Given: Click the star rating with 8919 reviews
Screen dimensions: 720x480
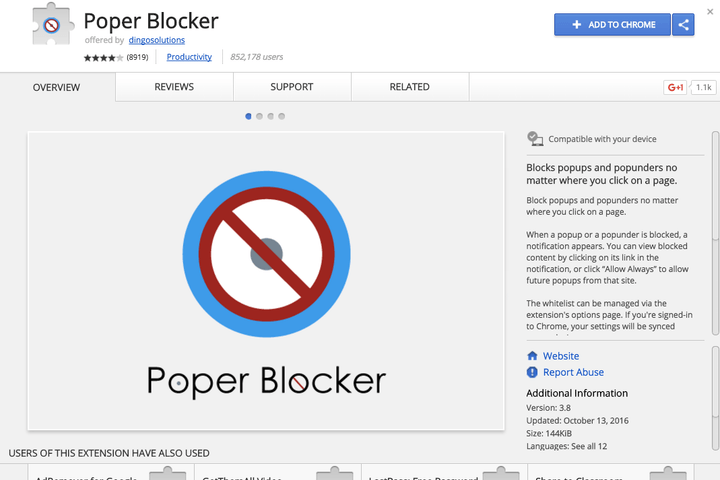Looking at the screenshot, I should click(x=116, y=57).
